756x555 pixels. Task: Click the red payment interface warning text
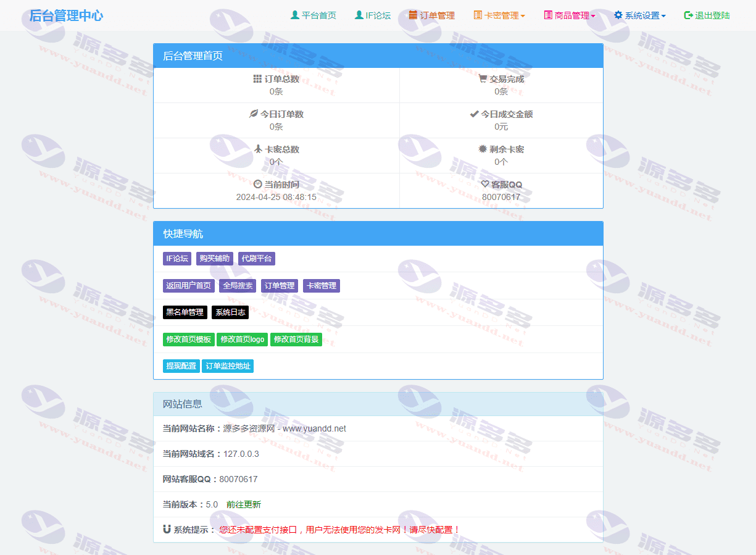(340, 530)
